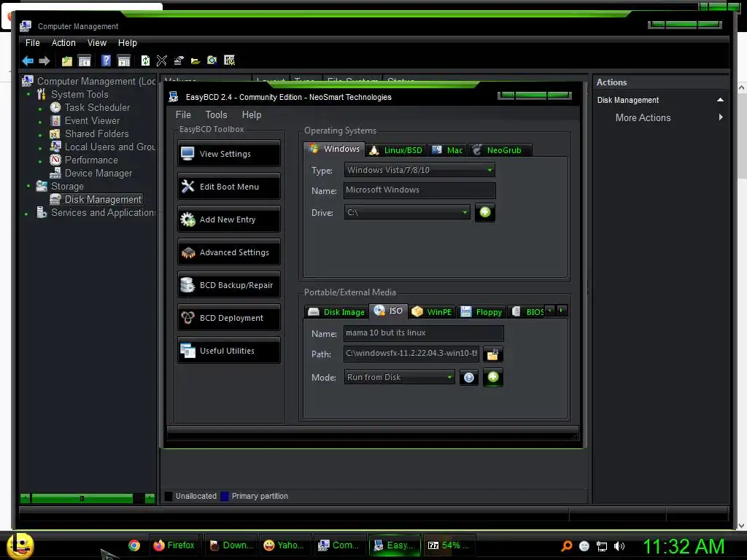Viewport: 747px width, 560px height.
Task: Select Event Viewer in the tree
Action: (93, 121)
